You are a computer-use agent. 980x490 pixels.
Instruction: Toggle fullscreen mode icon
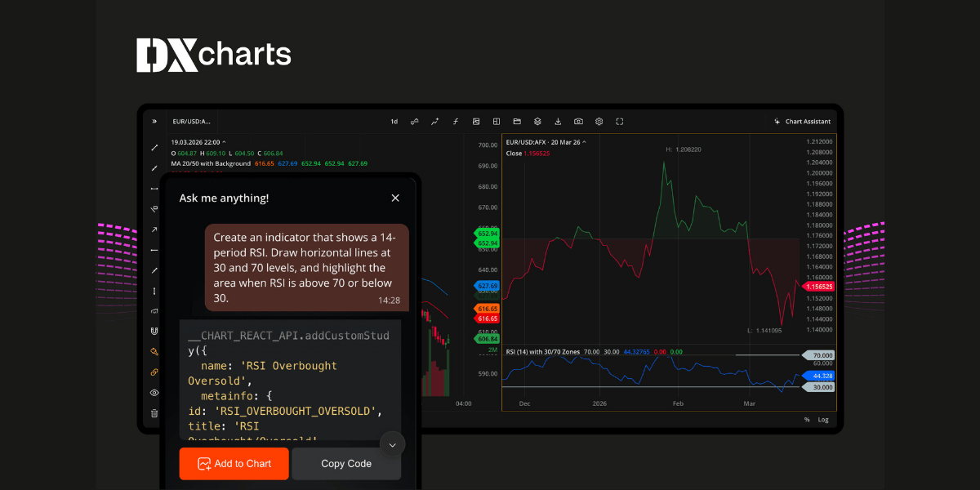(619, 121)
